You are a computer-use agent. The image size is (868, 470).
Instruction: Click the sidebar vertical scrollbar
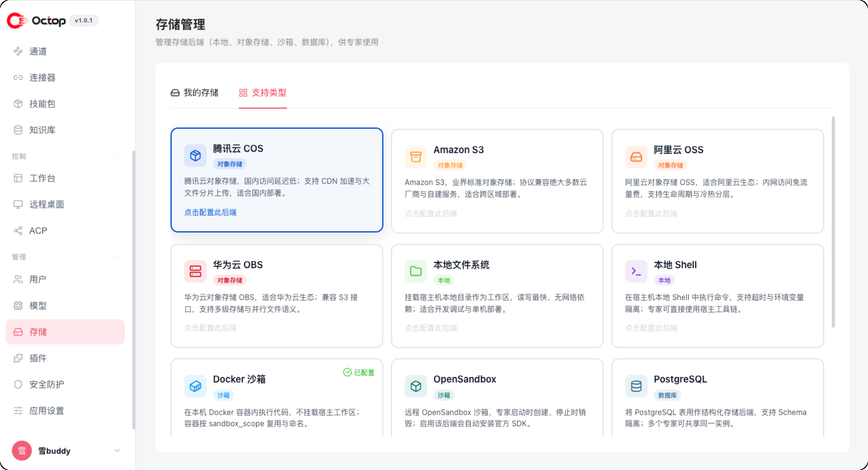point(133,290)
